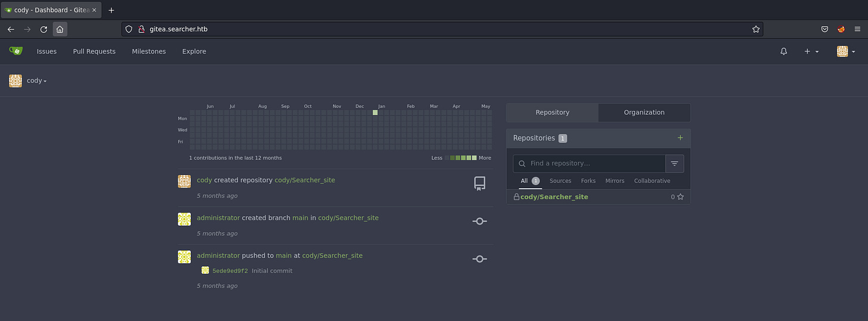The height and width of the screenshot is (321, 868).
Task: Open cody/Searcher_site link in created branch entry
Action: click(x=348, y=218)
